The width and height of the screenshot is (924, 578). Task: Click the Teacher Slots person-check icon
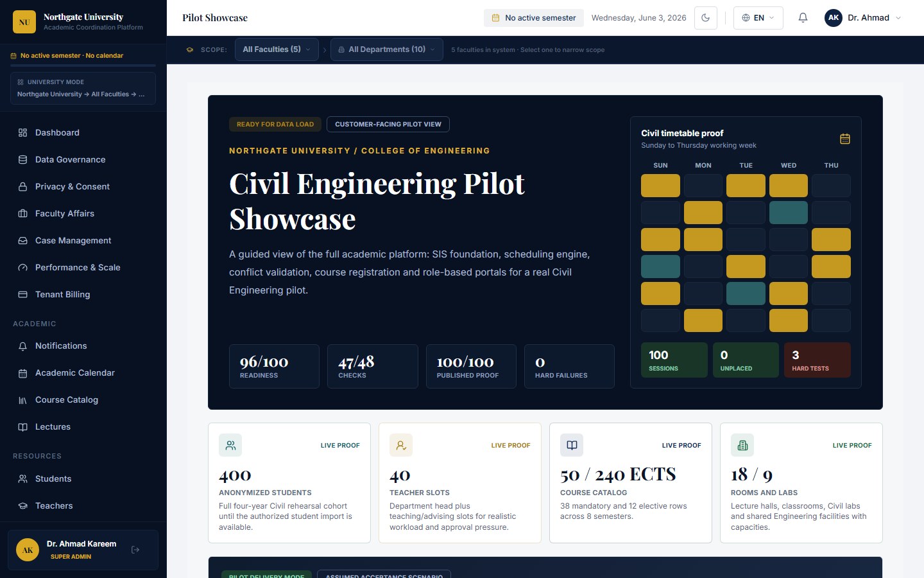coord(401,445)
